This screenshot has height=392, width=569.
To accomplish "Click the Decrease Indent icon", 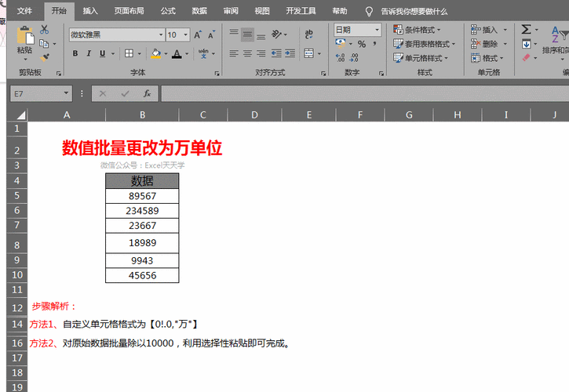I will (x=276, y=53).
